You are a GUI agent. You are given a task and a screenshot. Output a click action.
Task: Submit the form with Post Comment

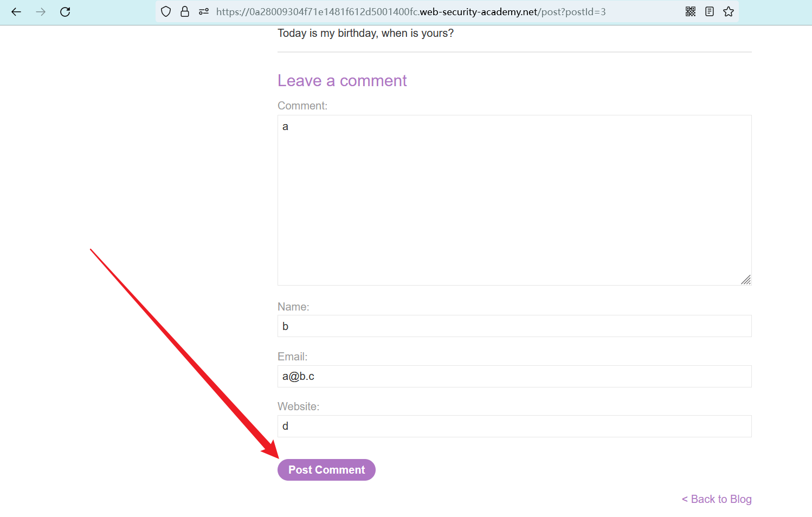click(326, 470)
